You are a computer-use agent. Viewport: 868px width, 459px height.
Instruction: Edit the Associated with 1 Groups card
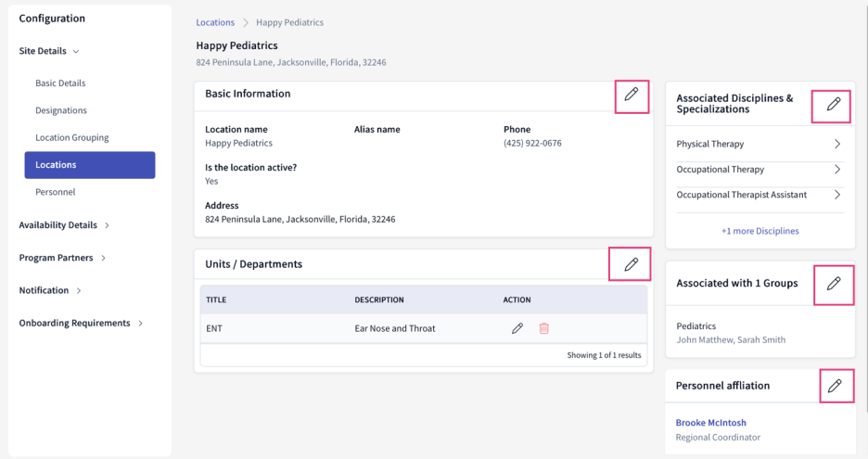click(834, 284)
